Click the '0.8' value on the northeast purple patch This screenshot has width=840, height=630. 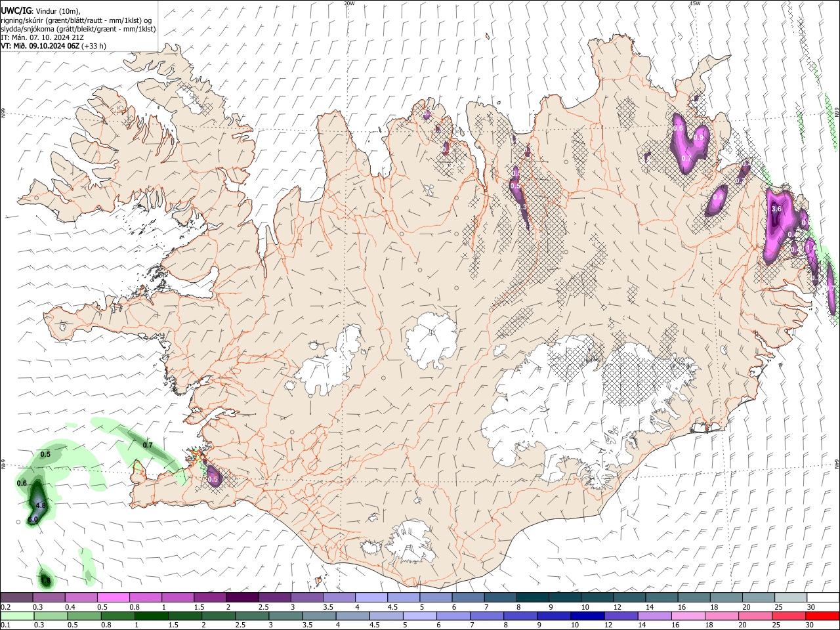click(718, 196)
